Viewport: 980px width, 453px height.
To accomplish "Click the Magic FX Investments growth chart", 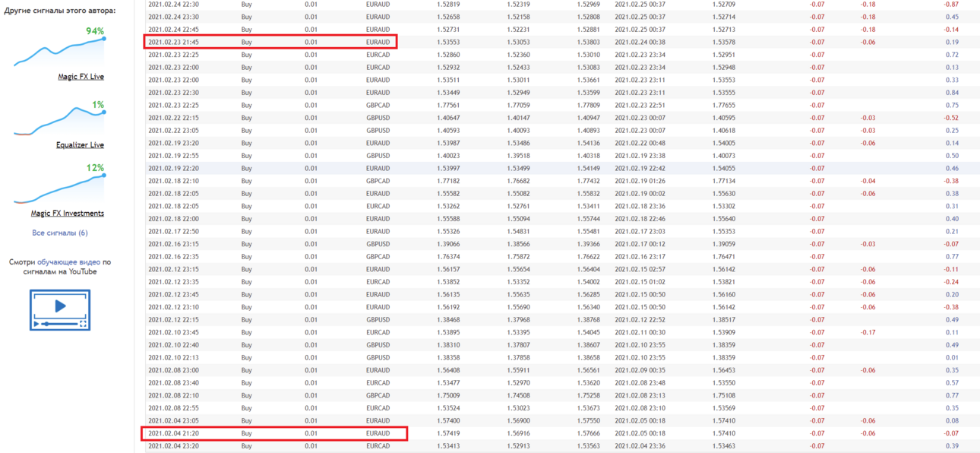I will coord(59,188).
